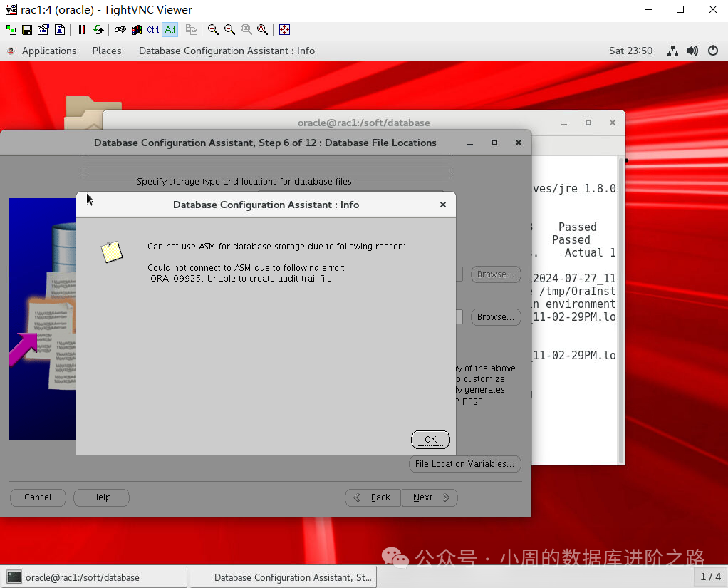Screen dimensions: 728x588
Task: Click Database Configuration Assistant : Info in top panel
Action: point(227,51)
